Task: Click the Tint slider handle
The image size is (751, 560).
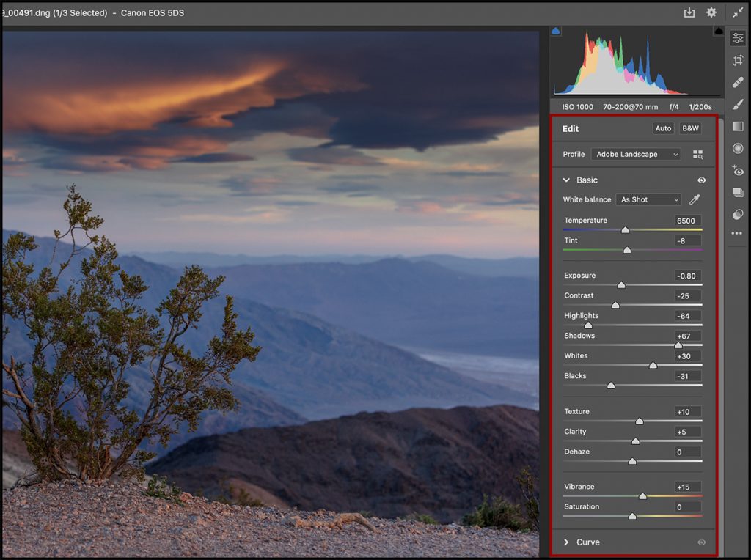Action: tap(627, 251)
